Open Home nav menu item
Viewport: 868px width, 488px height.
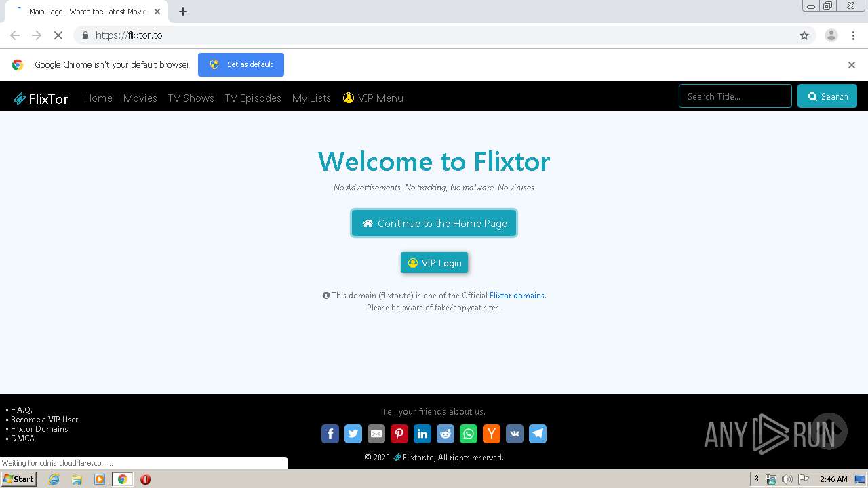tap(98, 98)
